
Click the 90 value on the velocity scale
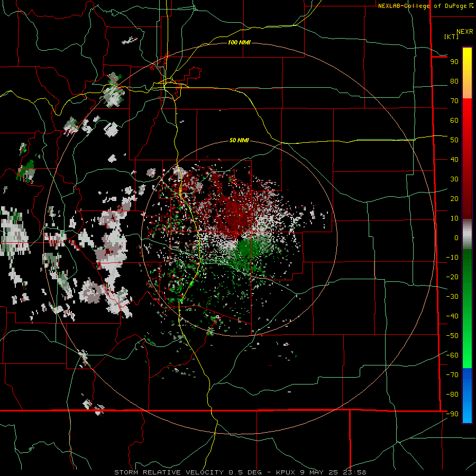[454, 62]
